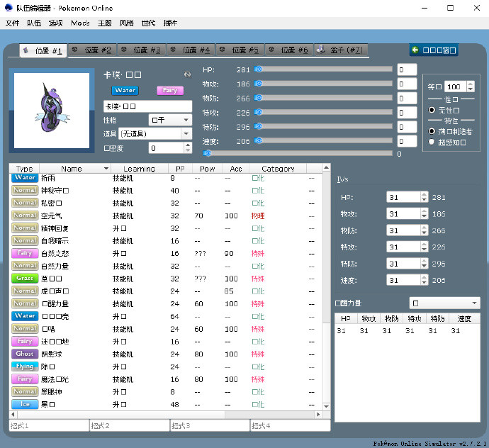The height and width of the screenshot is (448, 489).
Task: Click the reset nickname icon beside Pokemon name
Action: coord(187,74)
